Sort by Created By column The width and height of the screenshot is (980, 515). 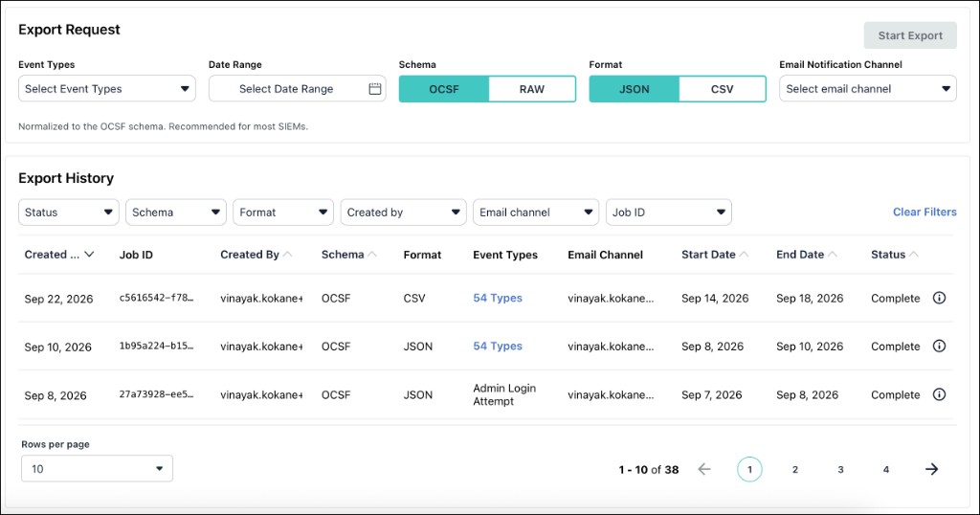pos(256,255)
